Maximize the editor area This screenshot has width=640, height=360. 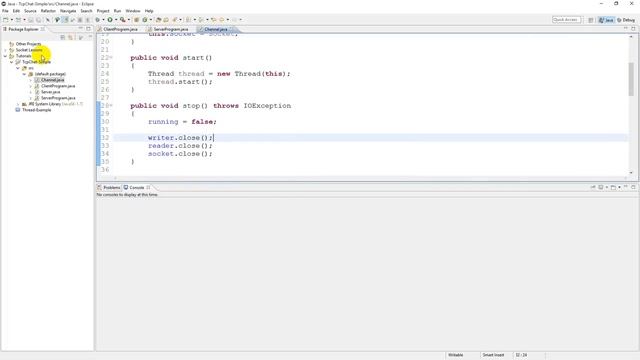pos(633,29)
